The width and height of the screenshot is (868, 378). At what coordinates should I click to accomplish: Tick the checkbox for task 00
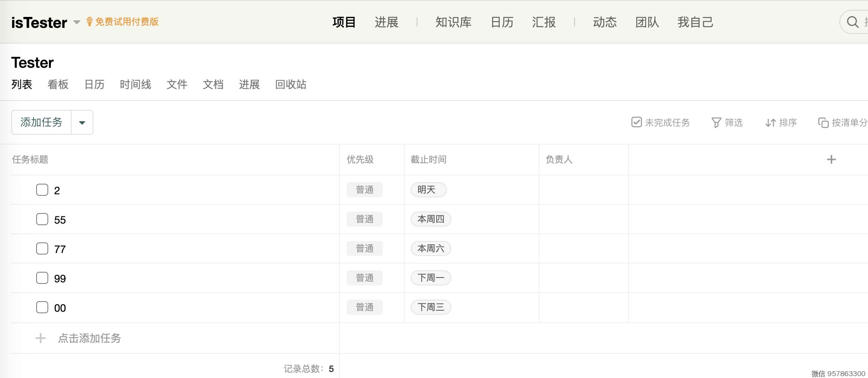point(42,307)
